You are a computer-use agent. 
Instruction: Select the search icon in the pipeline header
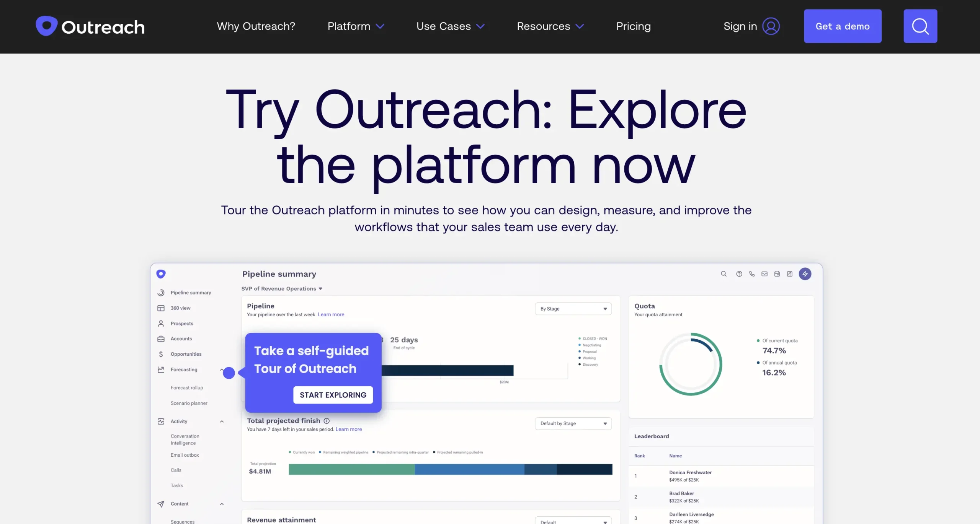(x=724, y=274)
